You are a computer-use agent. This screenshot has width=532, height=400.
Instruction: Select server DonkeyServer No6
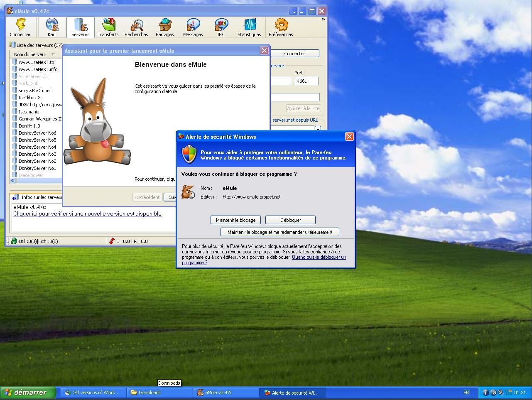coord(37,133)
